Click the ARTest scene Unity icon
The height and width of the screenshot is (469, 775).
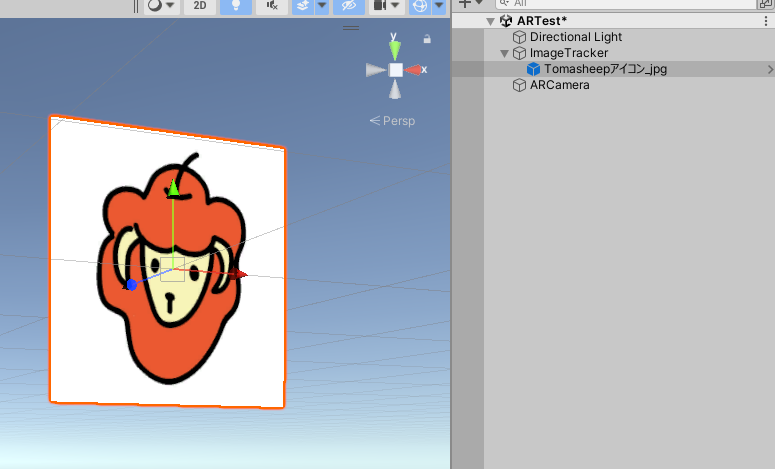(506, 21)
